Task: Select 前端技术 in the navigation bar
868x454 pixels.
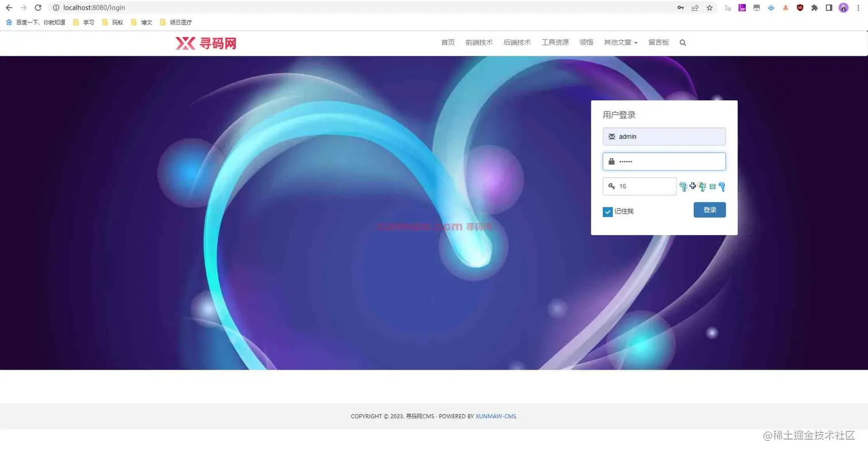Action: click(x=479, y=42)
